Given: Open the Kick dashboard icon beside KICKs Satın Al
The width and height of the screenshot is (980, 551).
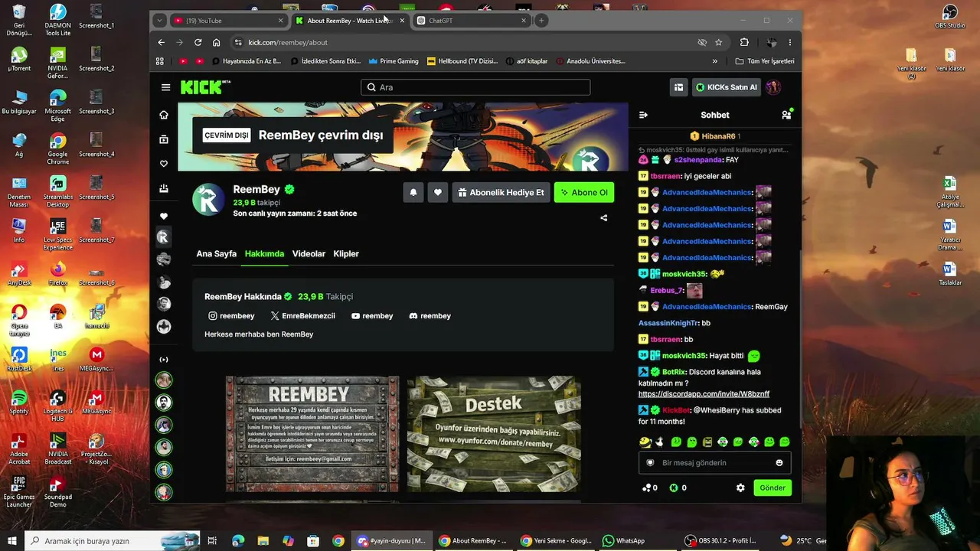Looking at the screenshot, I should [678, 87].
